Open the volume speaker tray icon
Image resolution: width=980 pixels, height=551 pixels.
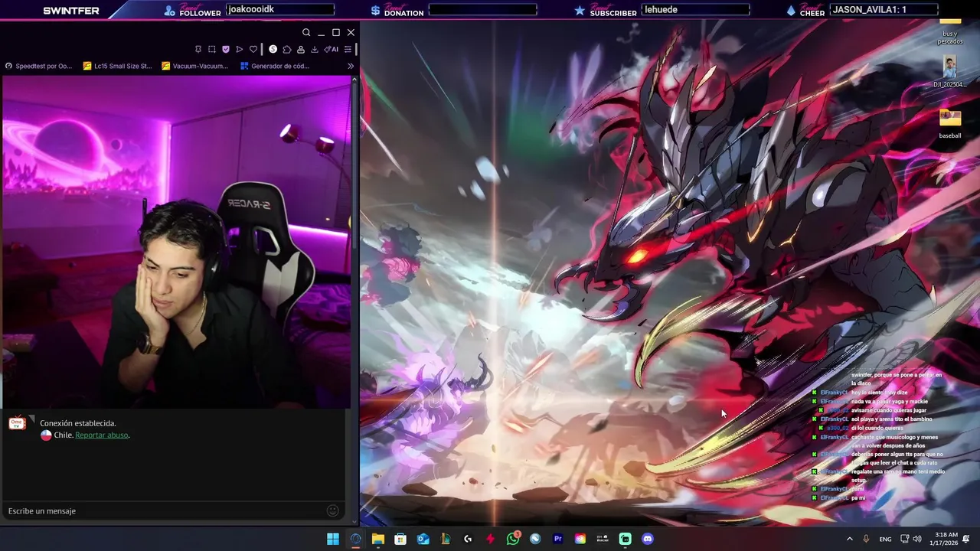pos(917,539)
